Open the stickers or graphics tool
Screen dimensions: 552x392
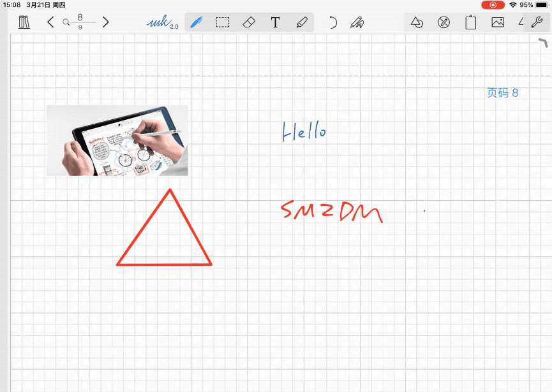coord(444,22)
